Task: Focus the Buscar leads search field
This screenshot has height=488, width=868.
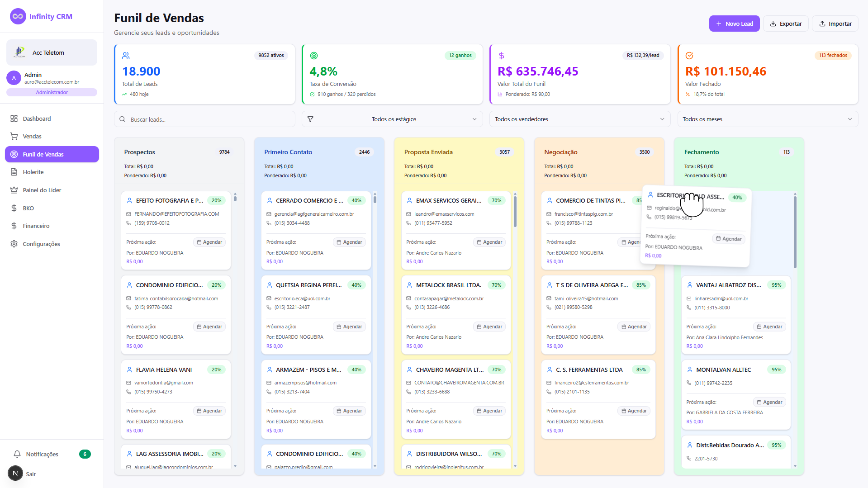Action: pos(208,119)
